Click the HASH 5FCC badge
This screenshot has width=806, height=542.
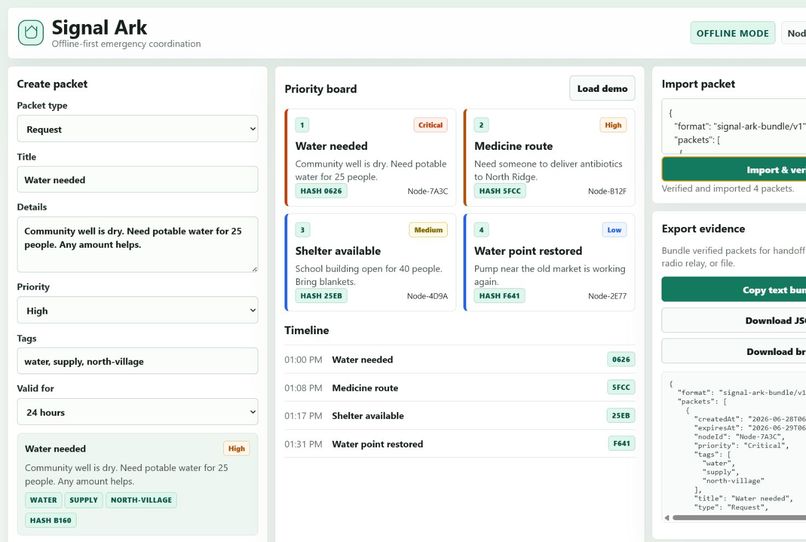pos(500,191)
